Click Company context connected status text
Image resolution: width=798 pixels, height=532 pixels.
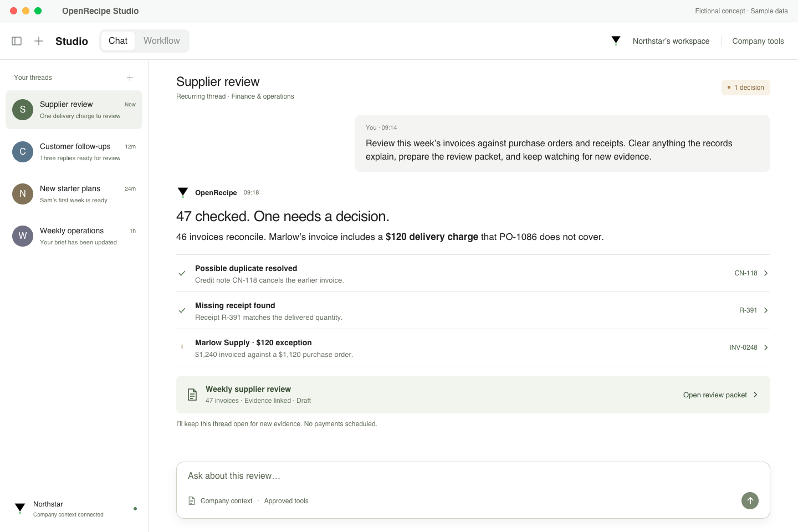pyautogui.click(x=68, y=515)
